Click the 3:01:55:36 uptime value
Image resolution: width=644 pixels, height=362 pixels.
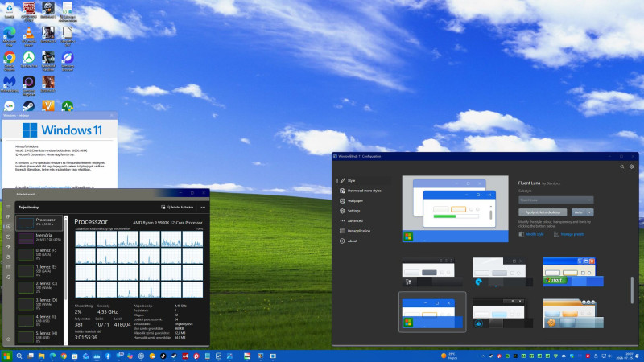pos(85,337)
